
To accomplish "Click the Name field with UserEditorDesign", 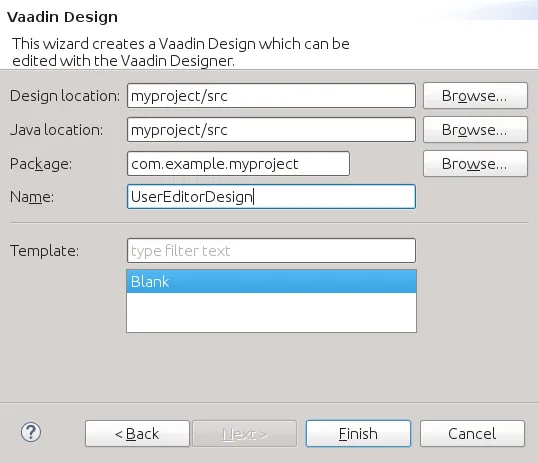I will click(271, 197).
